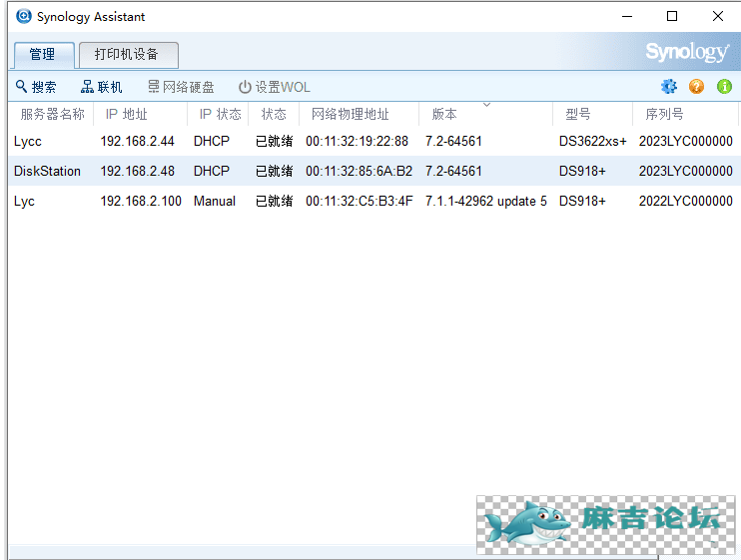Click the 设置WOL power button
Viewport: 741px width, 560px height.
coord(274,87)
